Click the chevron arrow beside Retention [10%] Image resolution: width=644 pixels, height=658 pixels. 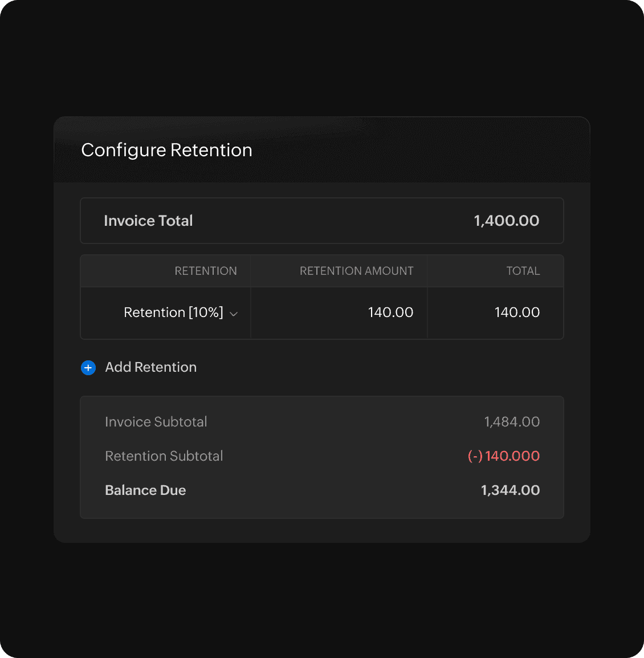[x=234, y=314]
